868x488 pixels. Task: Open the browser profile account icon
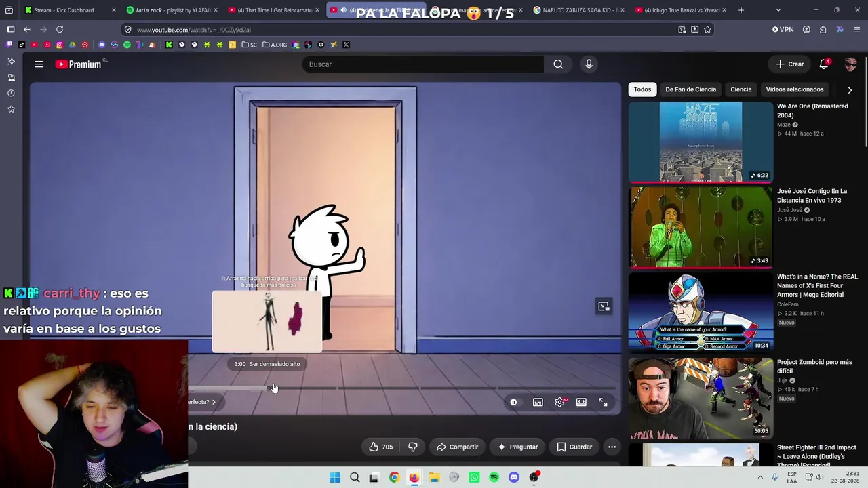(x=806, y=29)
